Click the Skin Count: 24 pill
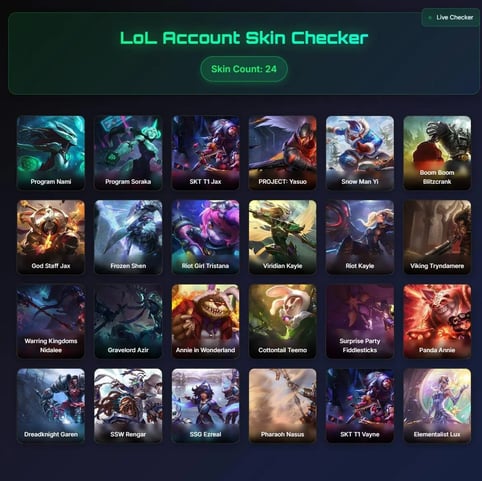This screenshot has height=481, width=482. click(244, 69)
